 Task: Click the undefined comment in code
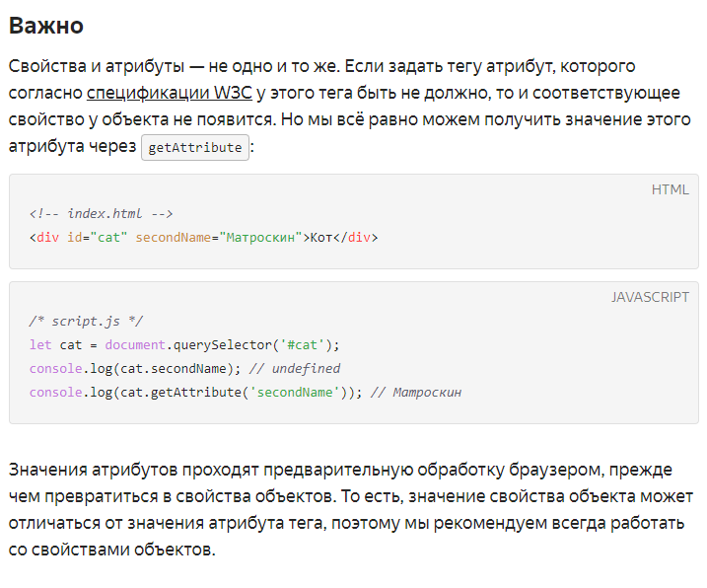click(x=295, y=369)
